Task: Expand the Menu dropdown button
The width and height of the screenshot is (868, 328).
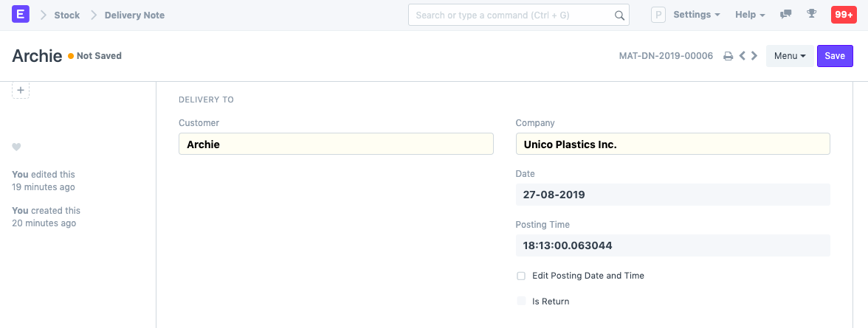Action: pyautogui.click(x=789, y=56)
